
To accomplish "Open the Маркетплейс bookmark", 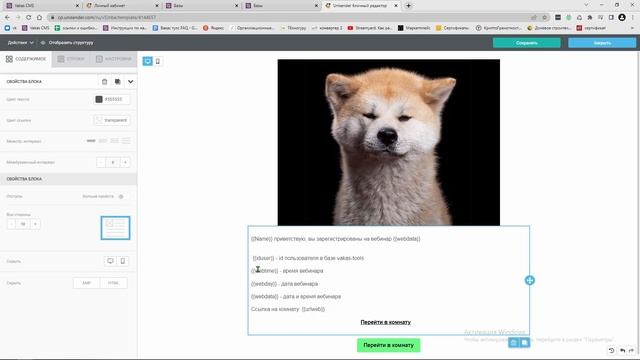I will [414, 28].
